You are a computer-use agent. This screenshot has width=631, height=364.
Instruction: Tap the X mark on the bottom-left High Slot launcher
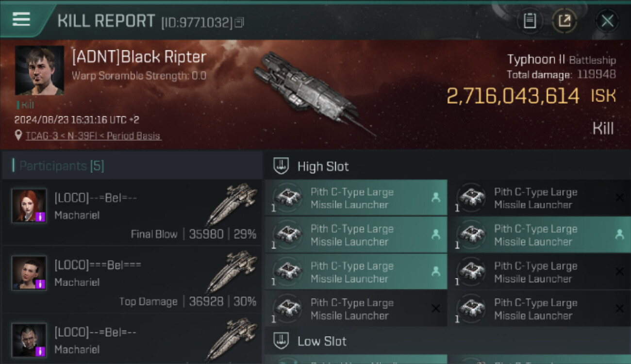[435, 309]
